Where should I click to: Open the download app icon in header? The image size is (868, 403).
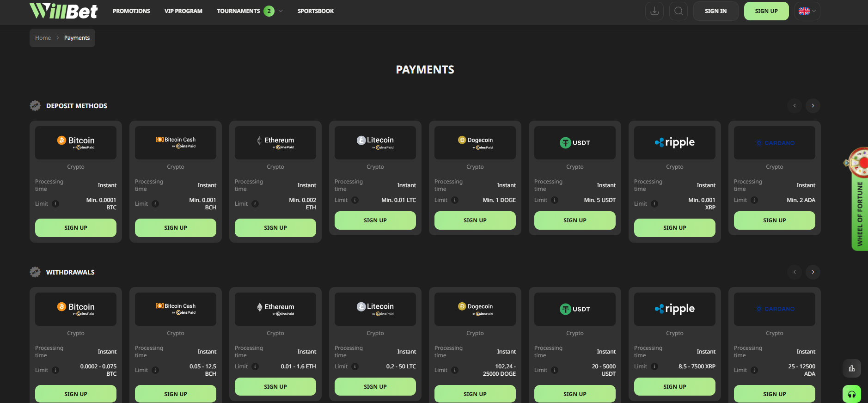(x=654, y=11)
